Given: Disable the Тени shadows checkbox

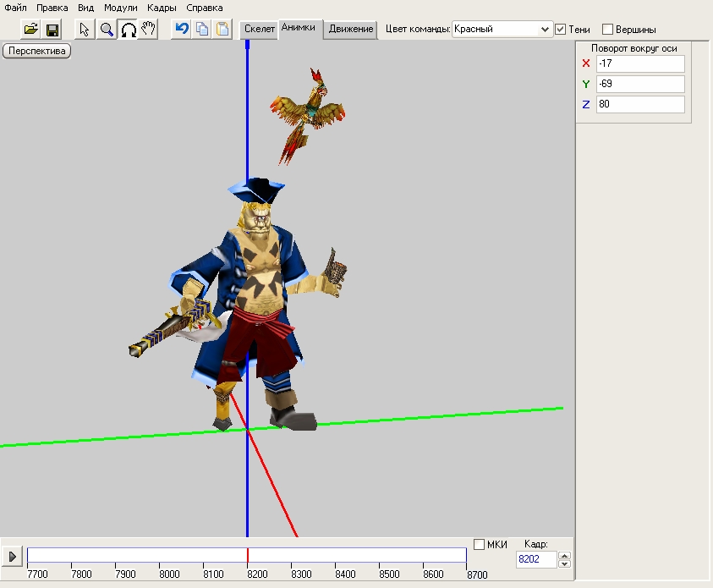Looking at the screenshot, I should point(560,30).
